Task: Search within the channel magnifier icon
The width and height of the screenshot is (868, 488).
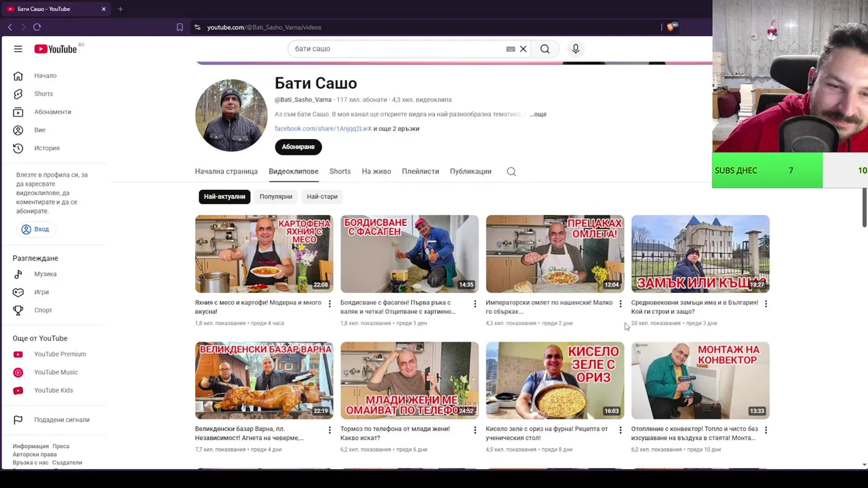Action: 511,171
